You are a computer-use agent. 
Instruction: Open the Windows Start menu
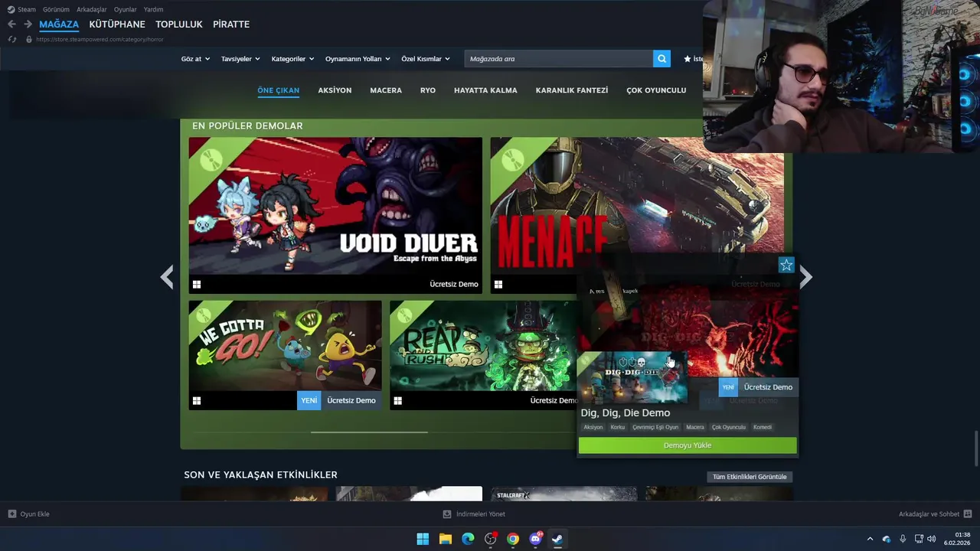[x=423, y=540]
